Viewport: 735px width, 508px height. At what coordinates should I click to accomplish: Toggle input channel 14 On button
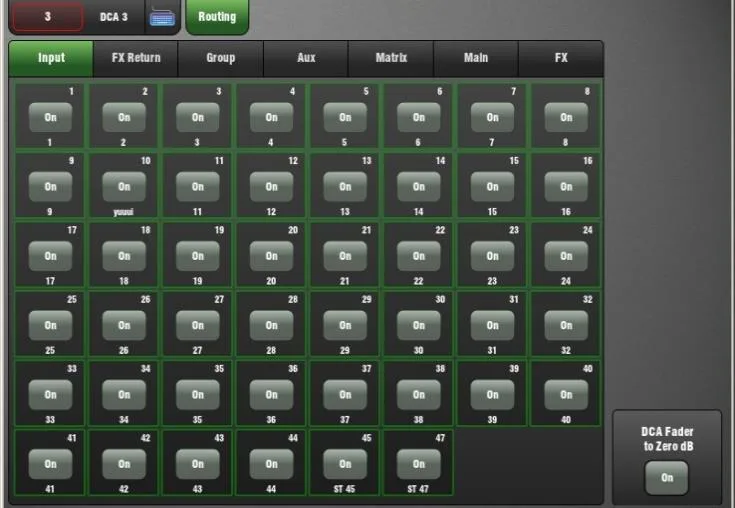(419, 187)
